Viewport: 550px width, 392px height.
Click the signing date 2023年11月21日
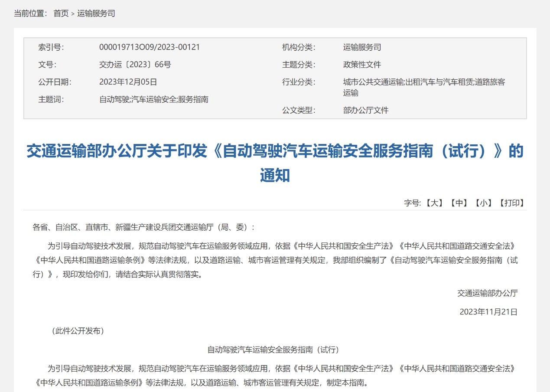pos(488,312)
